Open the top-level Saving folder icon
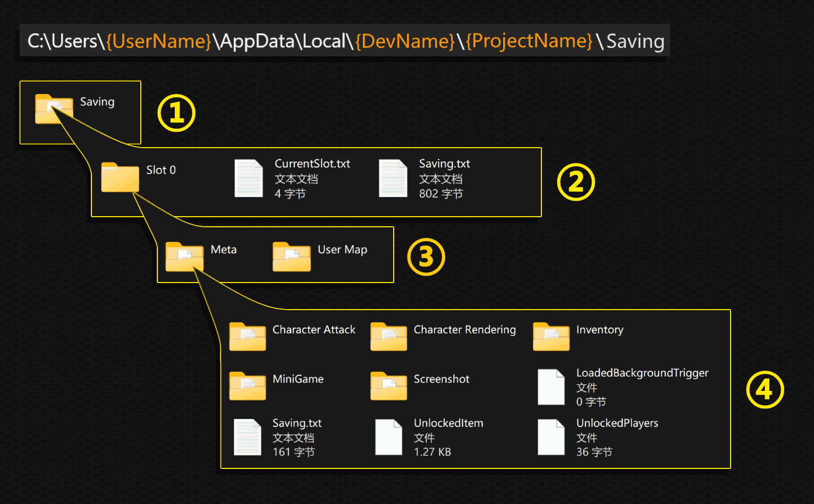Image resolution: width=814 pixels, height=504 pixels. 54,109
